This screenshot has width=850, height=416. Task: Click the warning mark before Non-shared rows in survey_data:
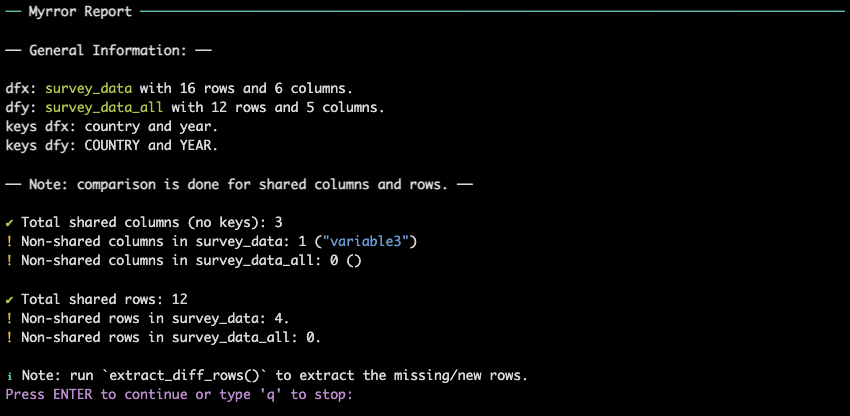(9, 318)
